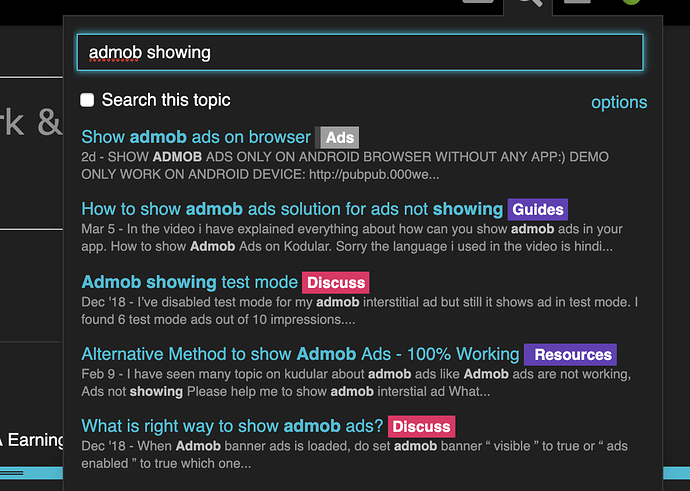Click excerpt starting 'Mar 5 - In the video'
The height and width of the screenshot is (491, 690).
point(352,238)
